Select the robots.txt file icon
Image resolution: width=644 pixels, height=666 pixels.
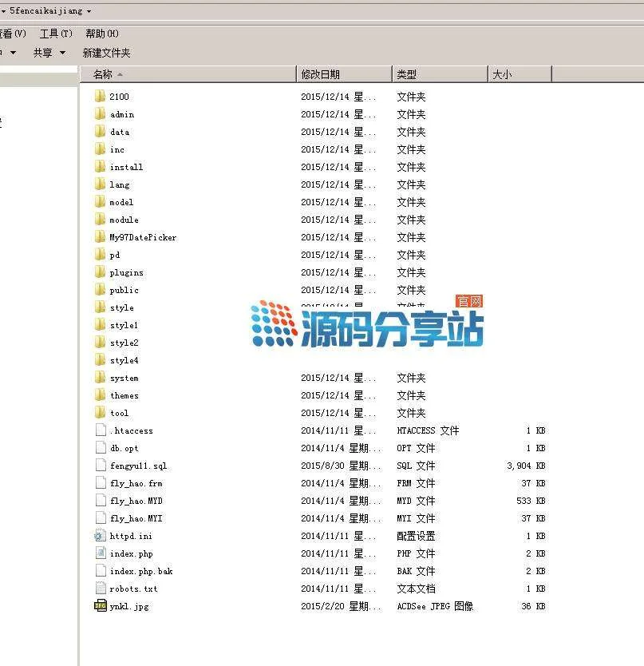point(100,589)
